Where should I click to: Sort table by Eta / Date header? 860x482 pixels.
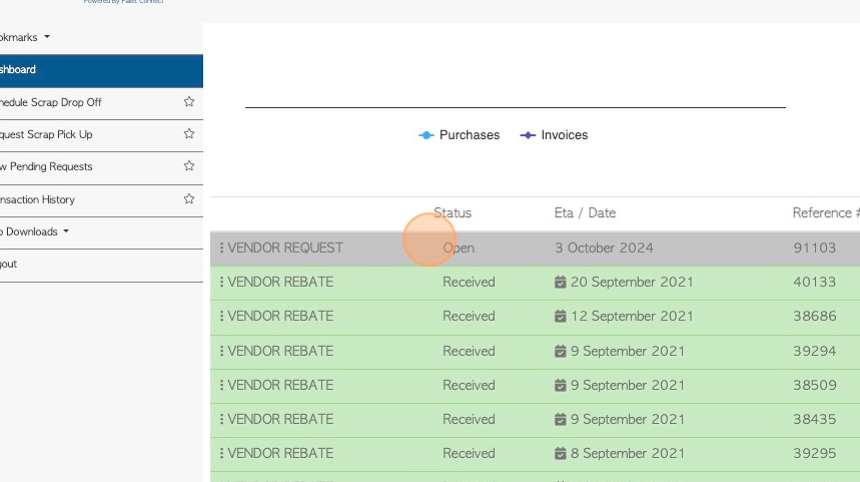(585, 213)
